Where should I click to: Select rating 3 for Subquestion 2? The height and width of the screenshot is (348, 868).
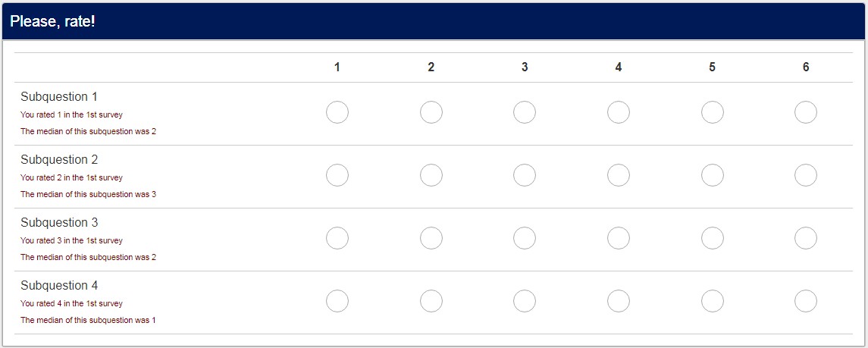tap(525, 175)
